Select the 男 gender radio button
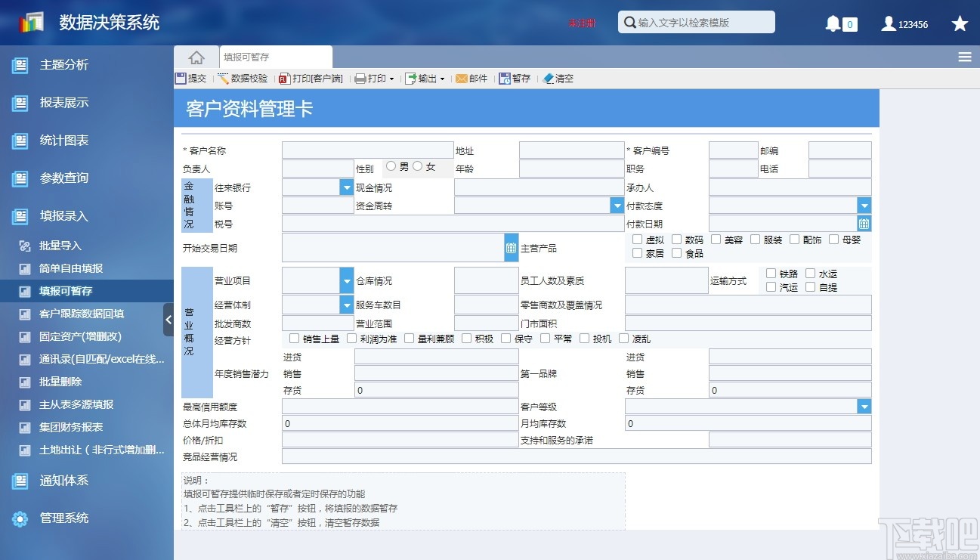Viewport: 980px width, 560px height. (391, 166)
